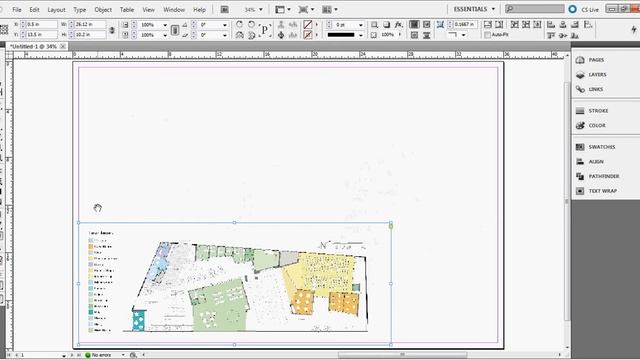
Task: Open the stroke weight 0 pt dropdown
Action: tap(361, 25)
